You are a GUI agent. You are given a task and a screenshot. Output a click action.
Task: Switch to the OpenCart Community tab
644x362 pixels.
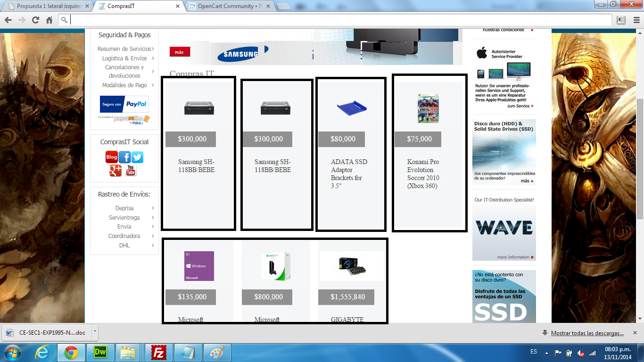(x=229, y=7)
